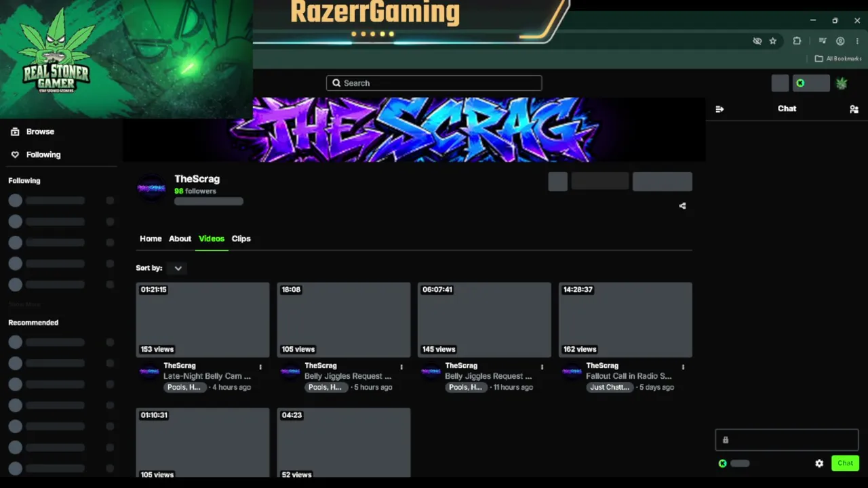868x488 pixels.
Task: Expand the Sort by dropdown
Action: coord(178,268)
